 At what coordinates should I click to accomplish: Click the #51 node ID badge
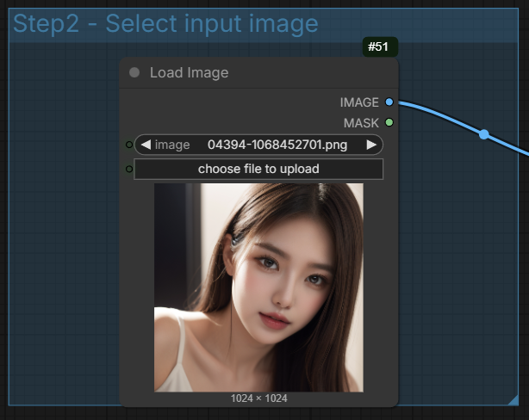pos(379,46)
